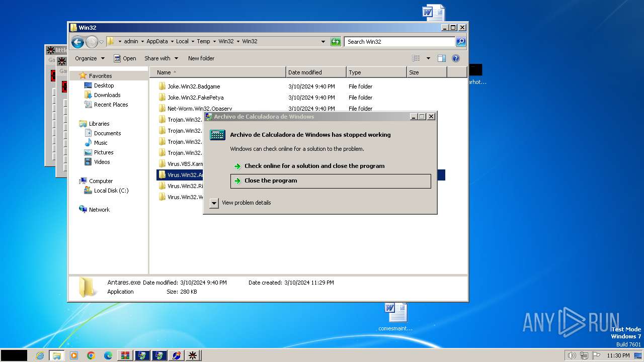Screen dimensions: 644x362
Task: Sort by the Name column header
Action: (x=217, y=72)
